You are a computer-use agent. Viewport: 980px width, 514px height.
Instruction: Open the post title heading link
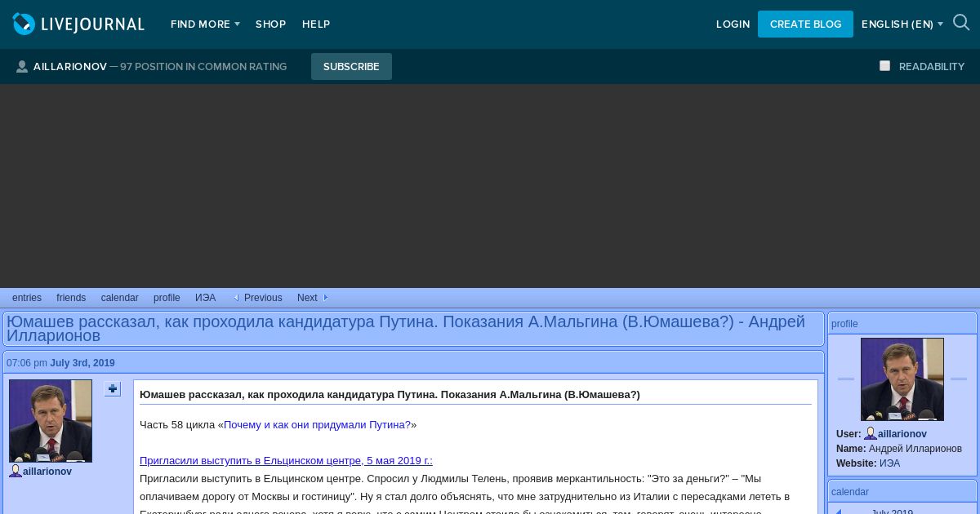[406, 328]
